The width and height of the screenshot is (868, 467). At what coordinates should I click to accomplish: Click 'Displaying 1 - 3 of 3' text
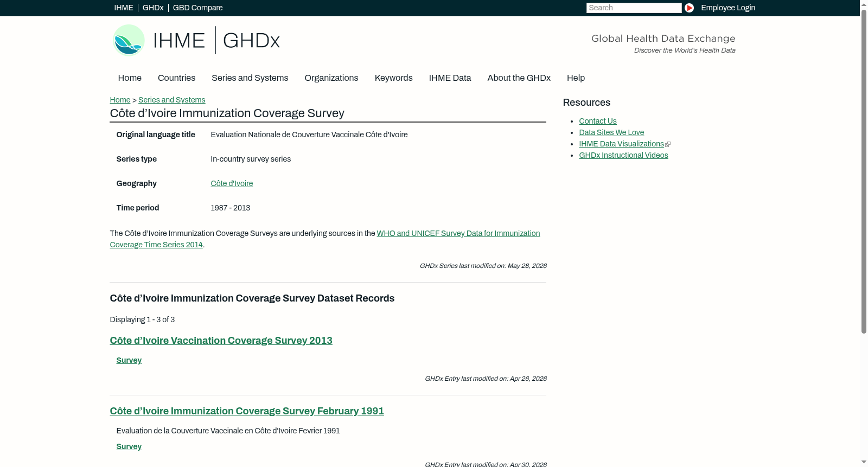tap(142, 319)
